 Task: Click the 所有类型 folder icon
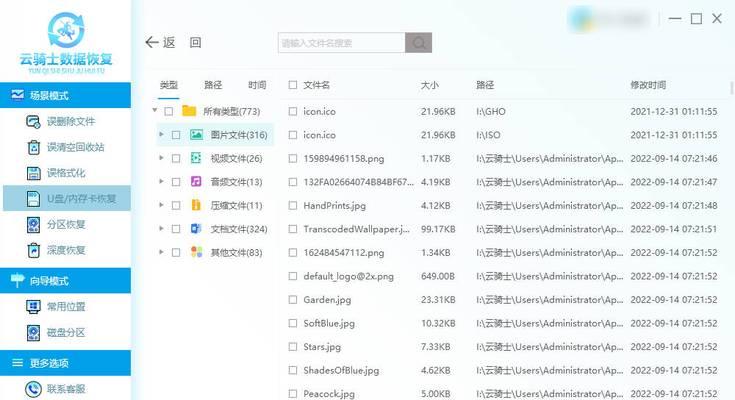189,111
